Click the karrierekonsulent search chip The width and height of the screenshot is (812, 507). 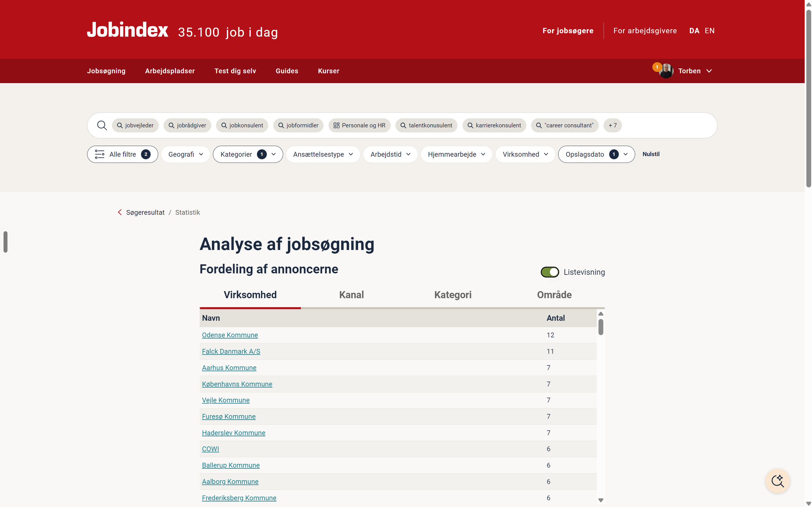tap(494, 125)
